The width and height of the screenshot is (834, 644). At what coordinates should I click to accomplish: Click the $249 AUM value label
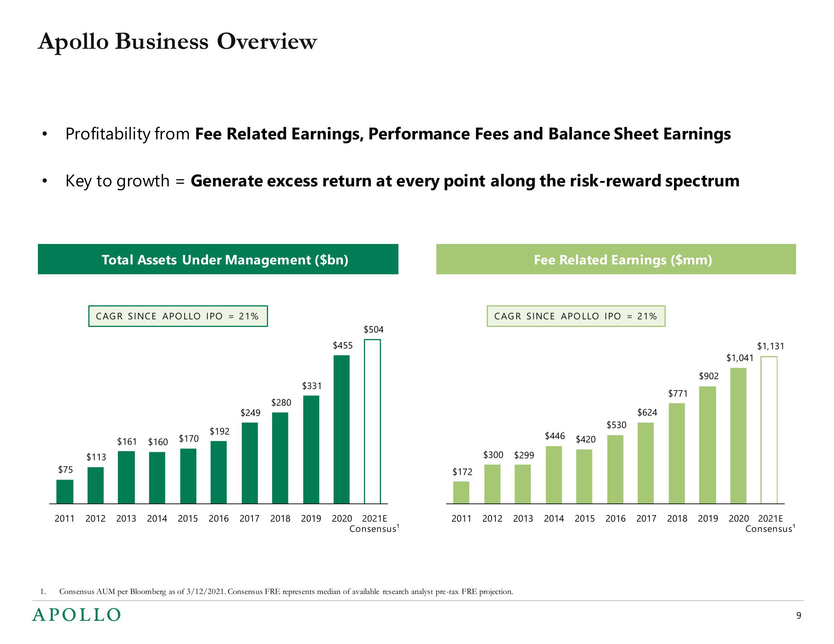point(251,413)
